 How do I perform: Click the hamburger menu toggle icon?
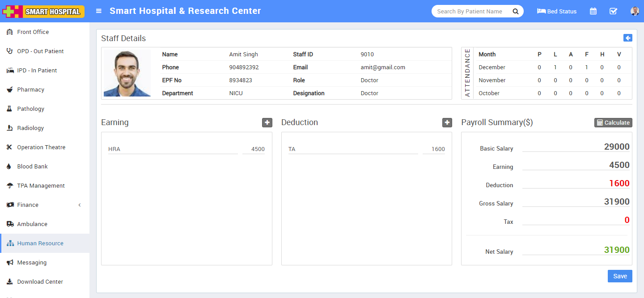(99, 11)
